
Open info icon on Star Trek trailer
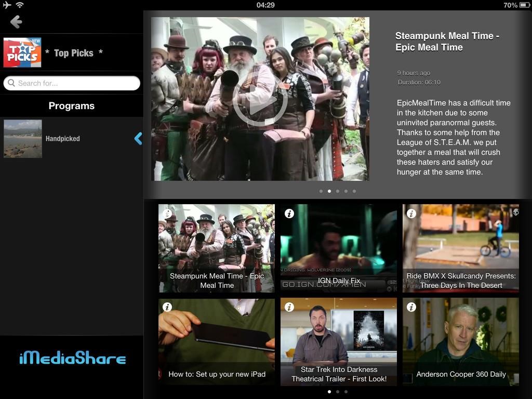point(289,307)
